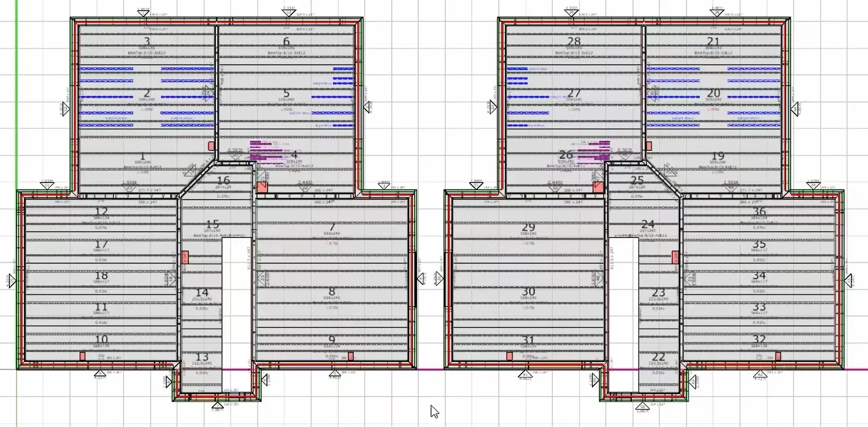Image resolution: width=868 pixels, height=427 pixels.
Task: Select slab panel number 3
Action: tap(147, 41)
